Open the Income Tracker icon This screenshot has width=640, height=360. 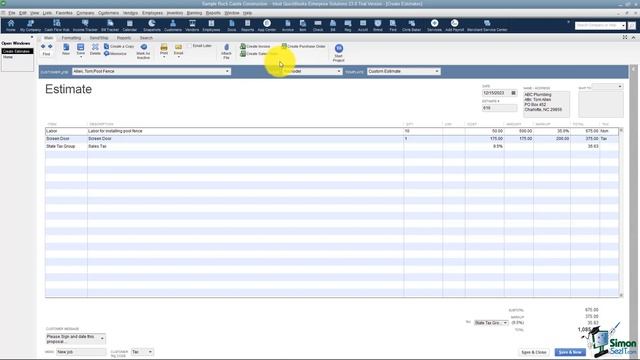coord(85,25)
